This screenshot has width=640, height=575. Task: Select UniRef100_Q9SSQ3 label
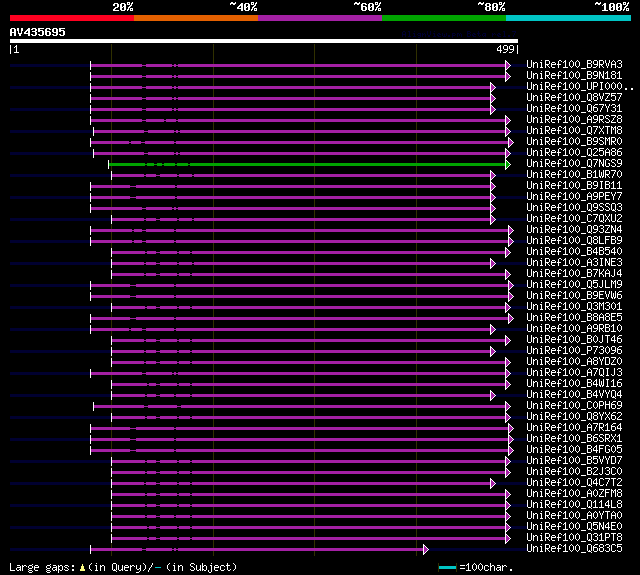point(574,208)
